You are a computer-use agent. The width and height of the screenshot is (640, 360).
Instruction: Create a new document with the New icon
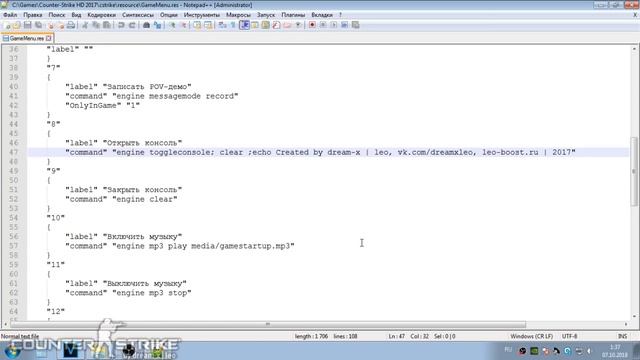(x=7, y=25)
